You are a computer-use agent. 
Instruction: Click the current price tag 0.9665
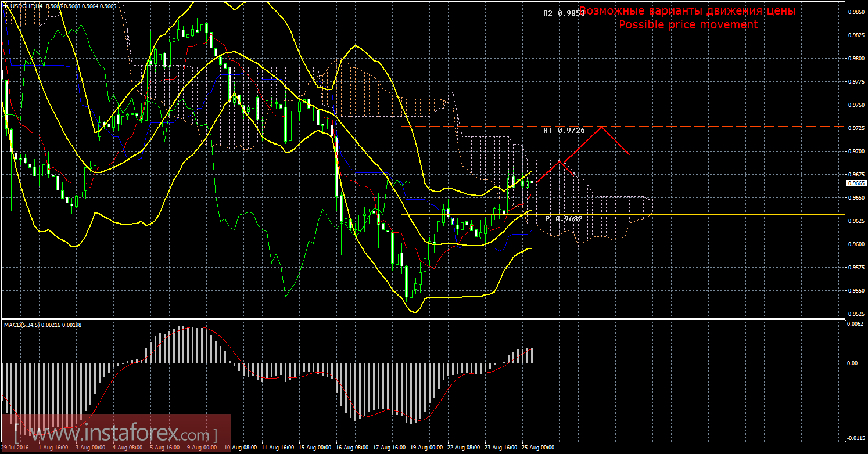[x=856, y=183]
